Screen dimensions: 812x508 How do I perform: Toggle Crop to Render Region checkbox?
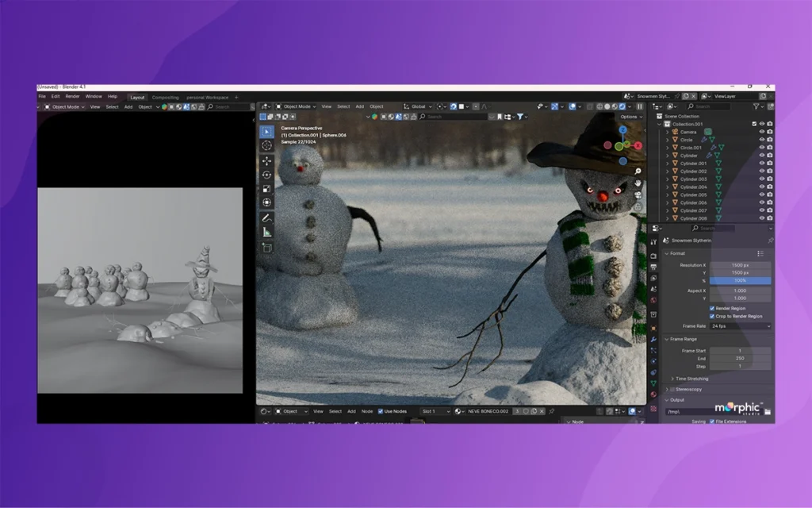[712, 316]
